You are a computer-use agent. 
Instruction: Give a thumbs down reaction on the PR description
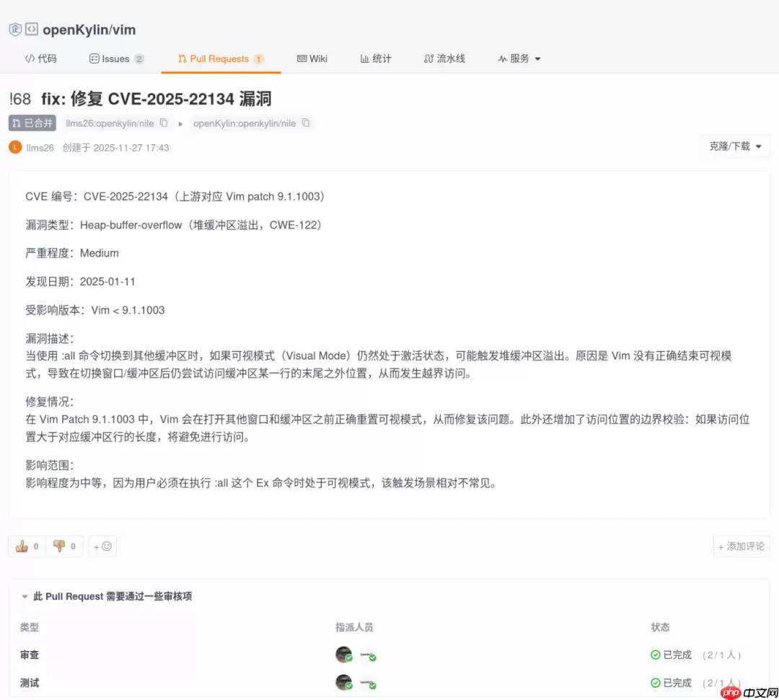(x=64, y=546)
